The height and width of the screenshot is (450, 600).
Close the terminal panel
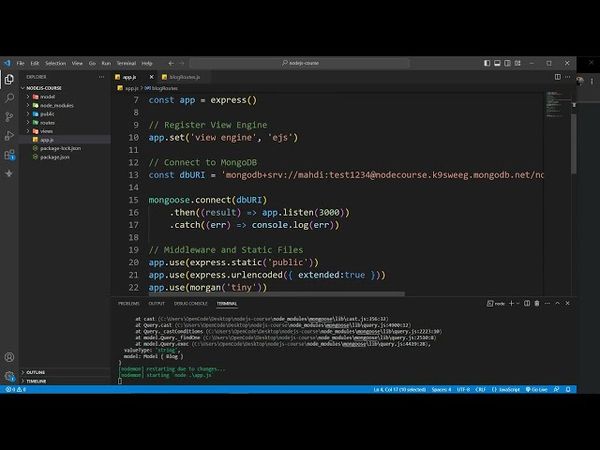click(x=567, y=303)
